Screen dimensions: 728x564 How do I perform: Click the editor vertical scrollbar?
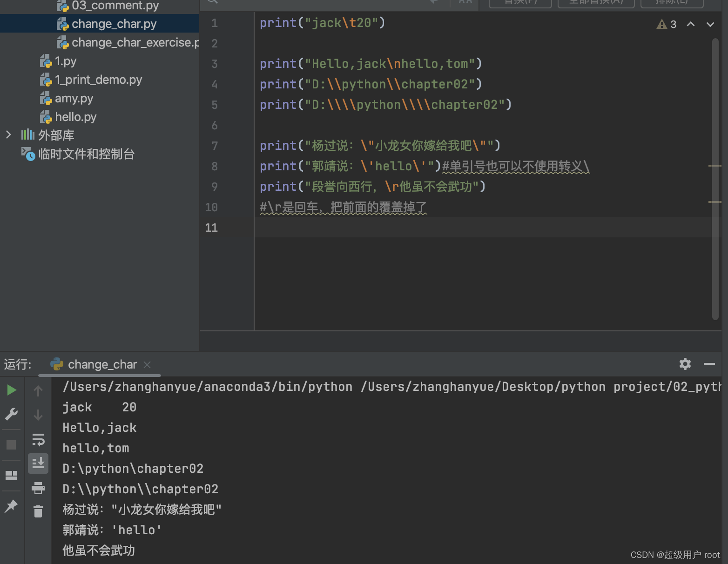pos(715,179)
